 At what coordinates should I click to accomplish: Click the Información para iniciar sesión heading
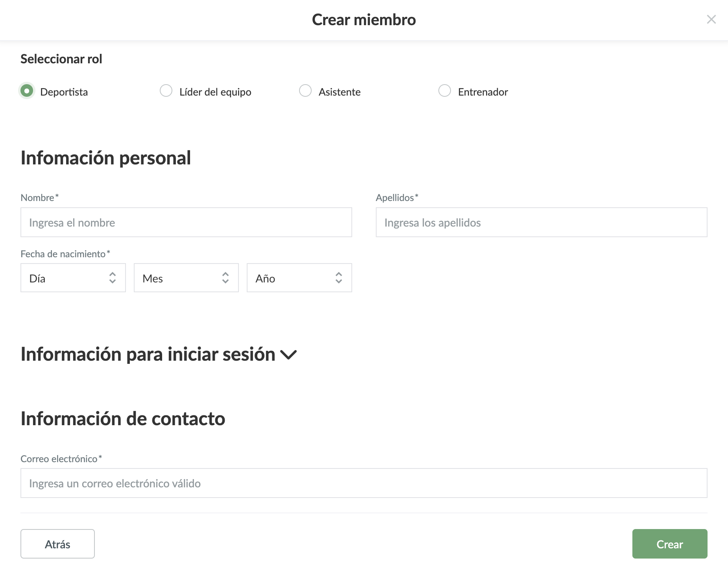(148, 354)
